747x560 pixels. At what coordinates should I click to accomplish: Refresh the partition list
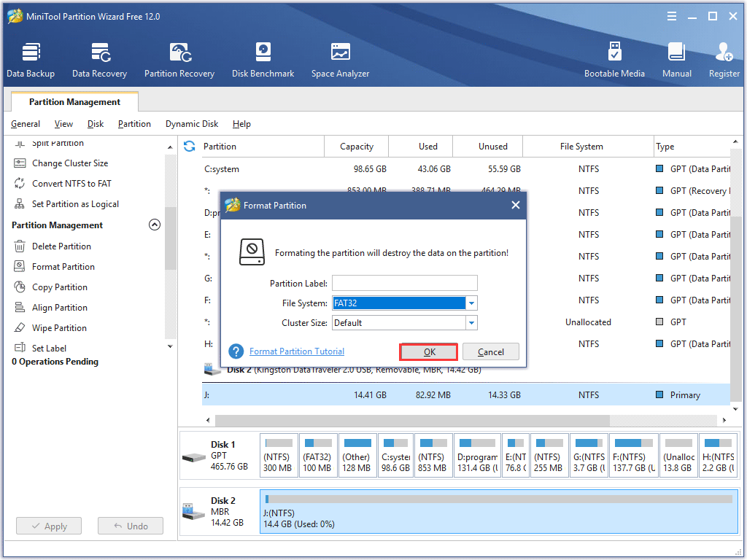(190, 146)
